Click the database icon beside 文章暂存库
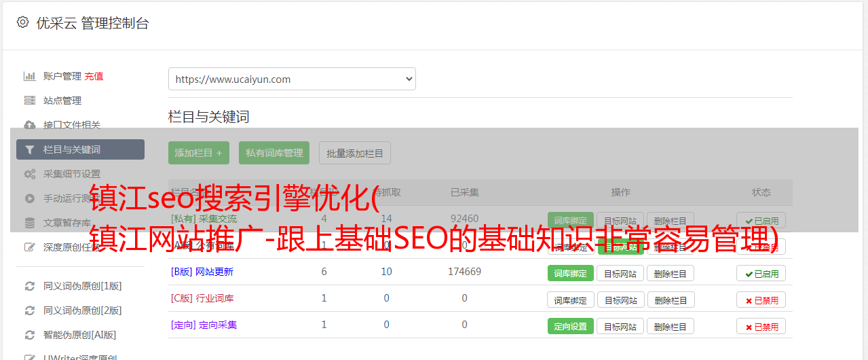The width and height of the screenshot is (868, 360). pyautogui.click(x=30, y=223)
